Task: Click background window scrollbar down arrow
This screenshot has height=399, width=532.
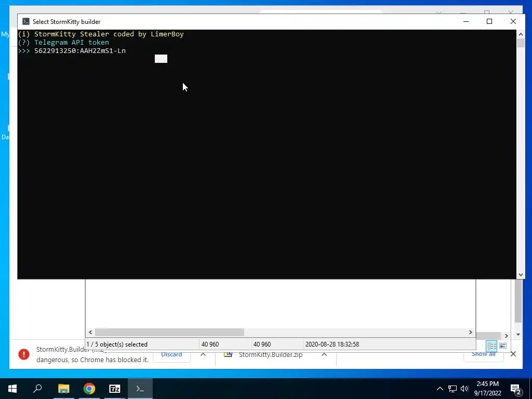Action: coord(518,335)
